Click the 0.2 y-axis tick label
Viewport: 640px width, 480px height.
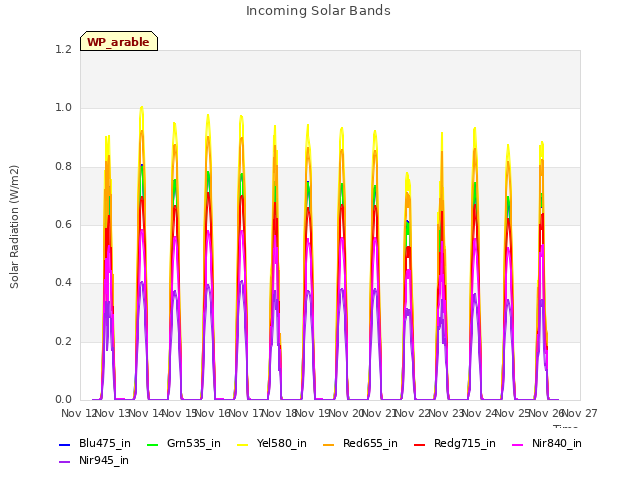(x=63, y=341)
